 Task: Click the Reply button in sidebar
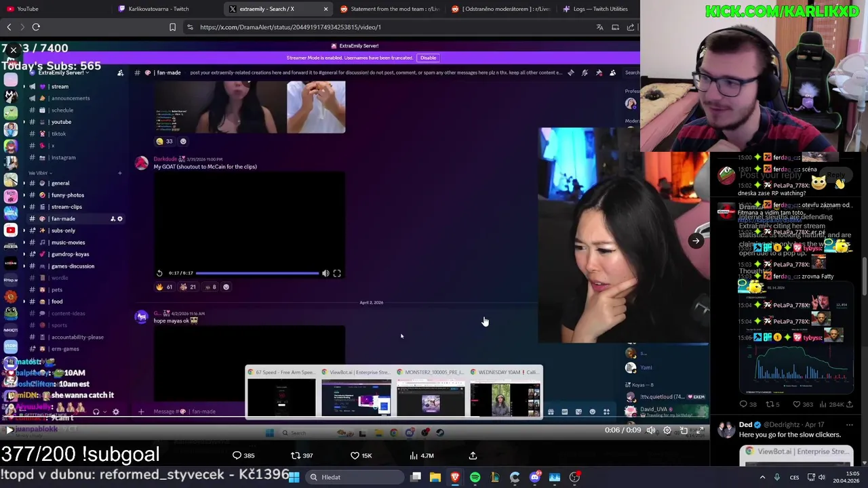[836, 175]
